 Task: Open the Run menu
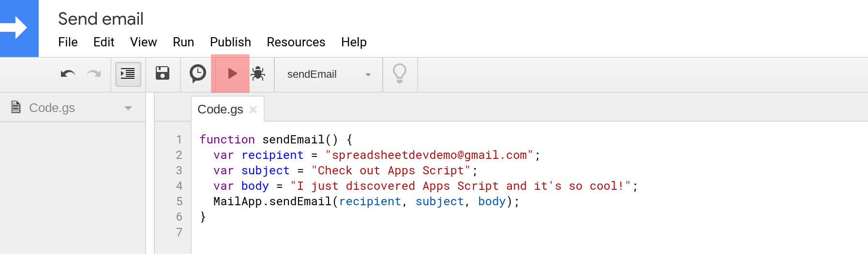click(183, 42)
